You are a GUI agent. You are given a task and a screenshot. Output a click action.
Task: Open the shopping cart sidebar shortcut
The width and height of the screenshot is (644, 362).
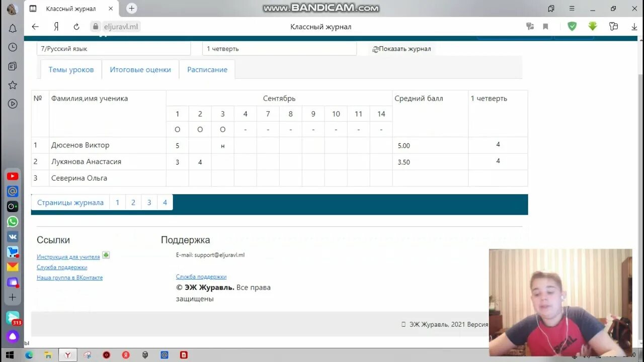click(13, 252)
